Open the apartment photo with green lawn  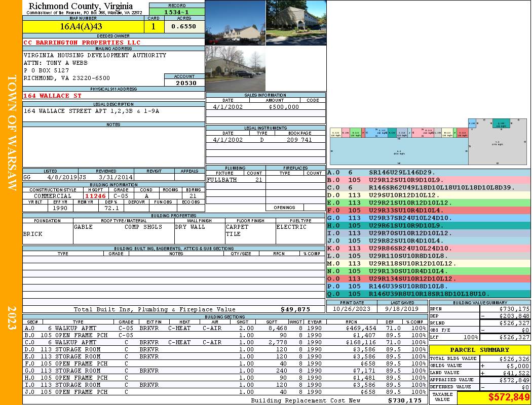pos(296,23)
